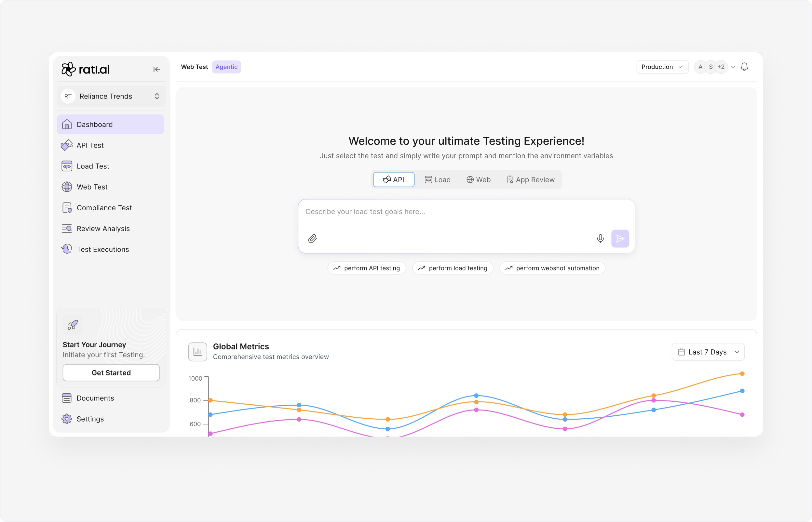Go to Test Executions in the sidebar
The width and height of the screenshot is (812, 522).
[x=103, y=250]
